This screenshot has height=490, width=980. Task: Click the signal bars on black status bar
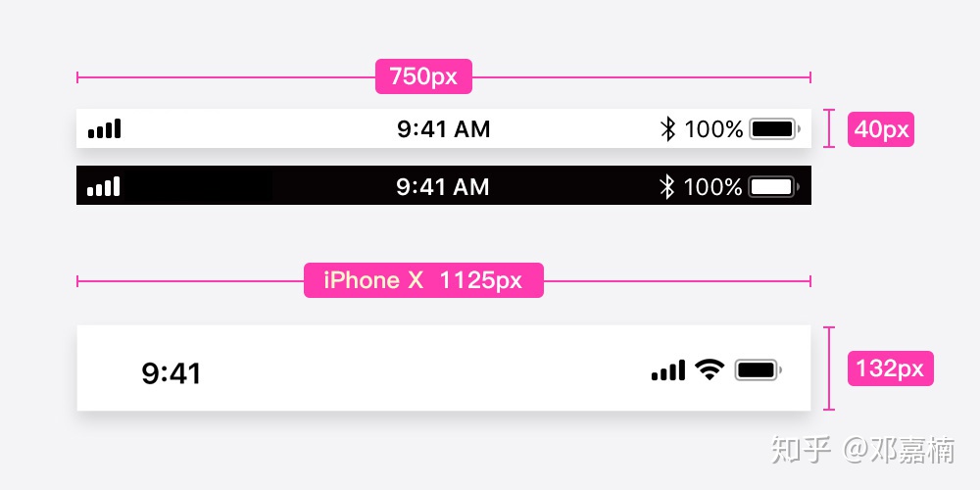(103, 186)
